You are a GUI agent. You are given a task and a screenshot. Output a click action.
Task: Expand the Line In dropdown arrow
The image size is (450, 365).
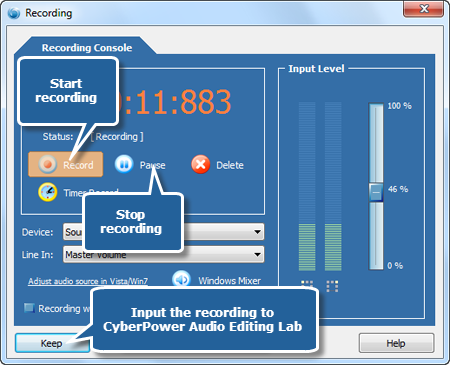pos(257,254)
